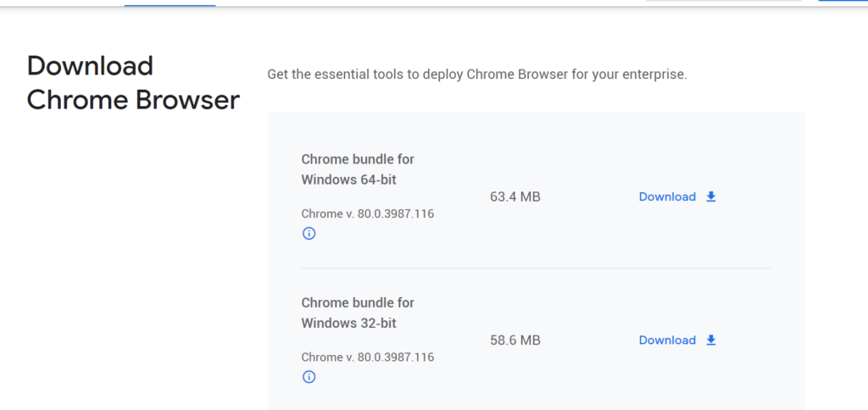The width and height of the screenshot is (868, 410).
Task: Click the 58.6 MB file size text
Action: point(515,340)
